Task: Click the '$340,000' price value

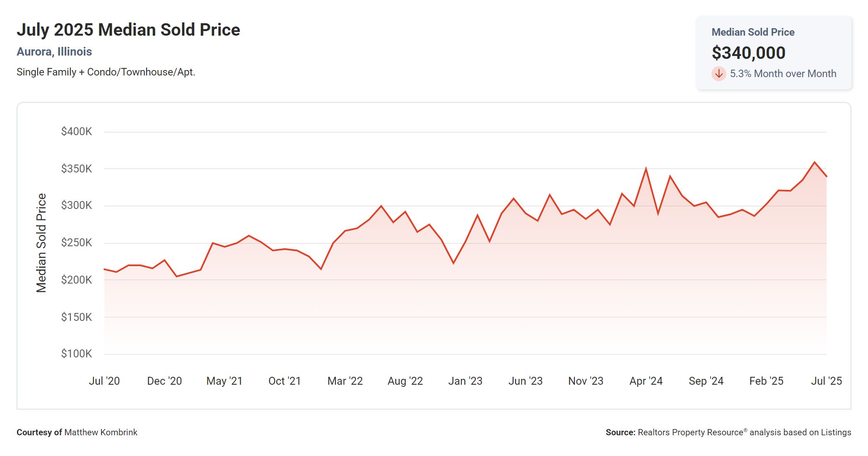Action: coord(748,53)
